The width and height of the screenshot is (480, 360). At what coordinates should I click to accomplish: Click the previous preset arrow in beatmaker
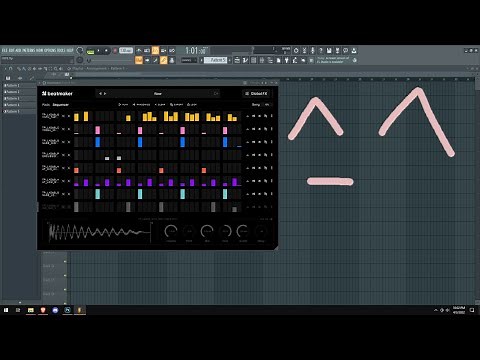tap(100, 94)
